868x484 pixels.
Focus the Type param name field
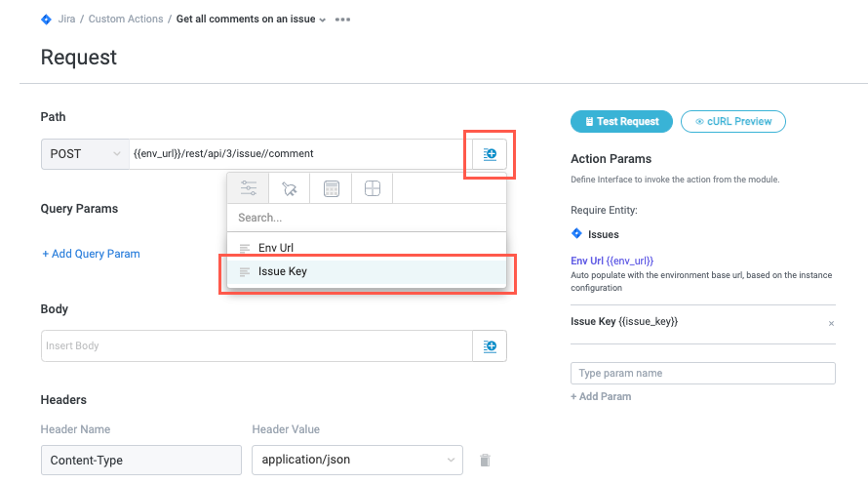point(702,373)
